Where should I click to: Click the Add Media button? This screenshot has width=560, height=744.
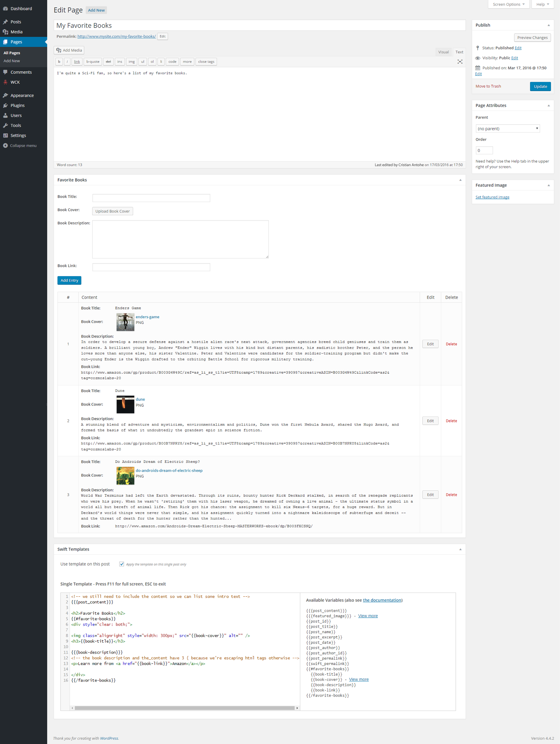pyautogui.click(x=69, y=50)
